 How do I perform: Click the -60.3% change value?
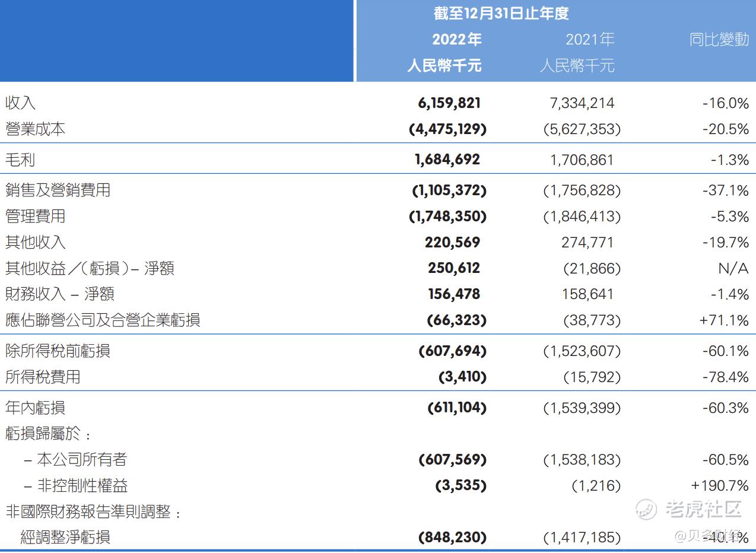(726, 408)
